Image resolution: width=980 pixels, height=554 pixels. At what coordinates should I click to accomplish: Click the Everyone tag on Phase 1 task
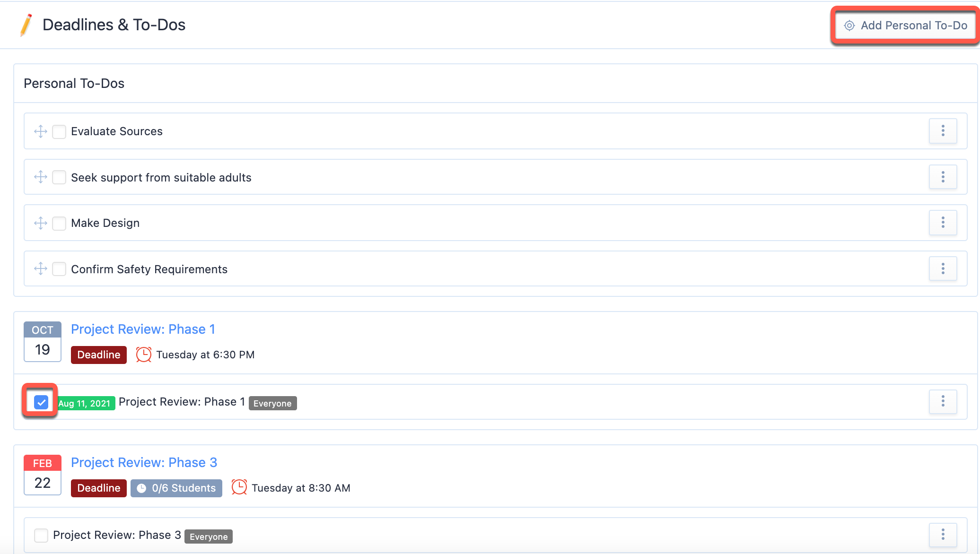coord(272,403)
